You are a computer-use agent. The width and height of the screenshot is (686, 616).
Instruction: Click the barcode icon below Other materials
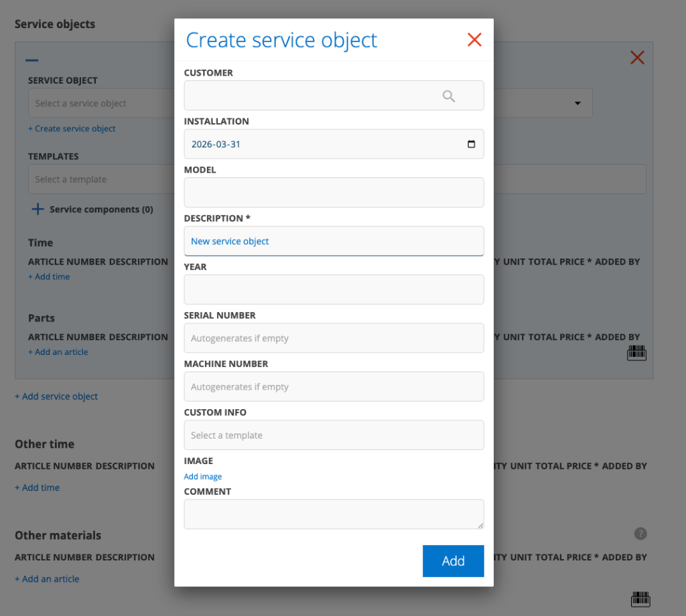640,599
